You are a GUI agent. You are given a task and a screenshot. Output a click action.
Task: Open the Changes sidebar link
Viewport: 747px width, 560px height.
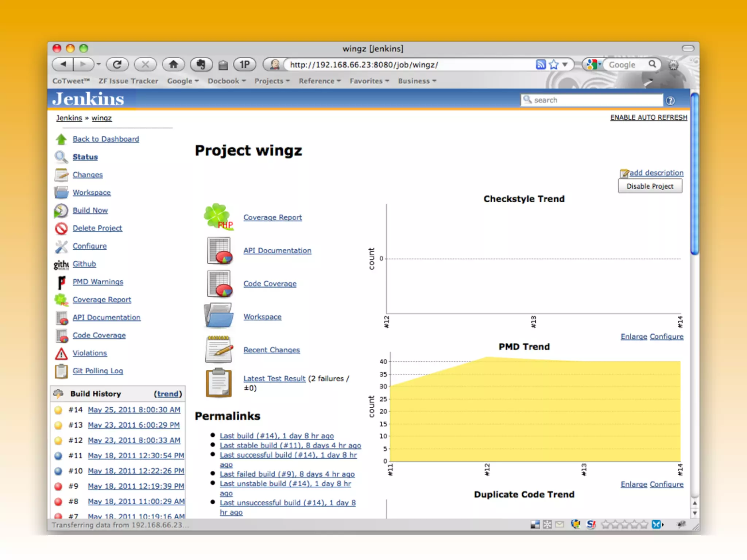click(88, 175)
